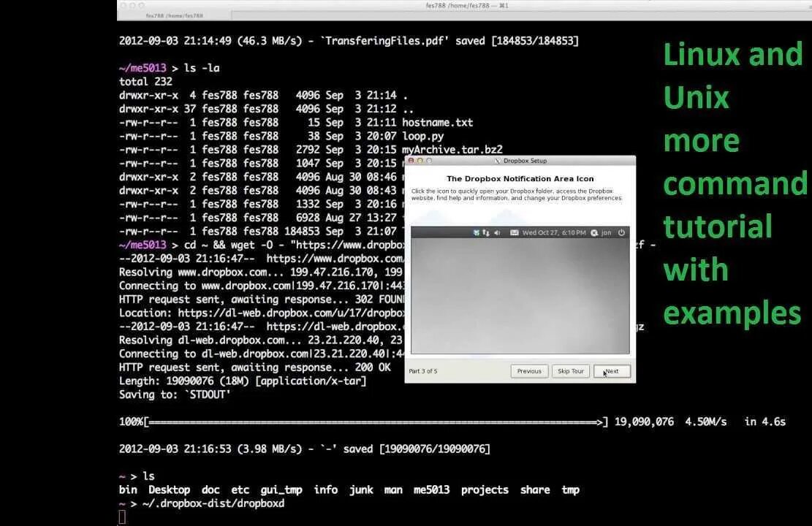Click the 'ls -la' command text
Screen dimensions: 812x526
coord(202,68)
